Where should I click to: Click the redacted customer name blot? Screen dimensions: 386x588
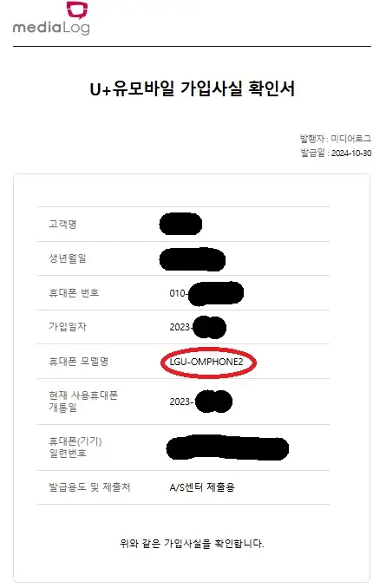(180, 224)
